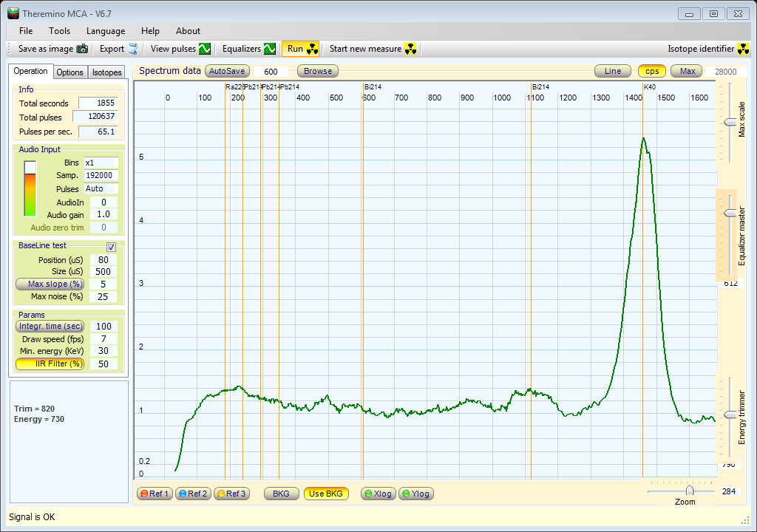Image resolution: width=757 pixels, height=532 pixels.
Task: Select the Ref 1 reference button
Action: coord(155,494)
